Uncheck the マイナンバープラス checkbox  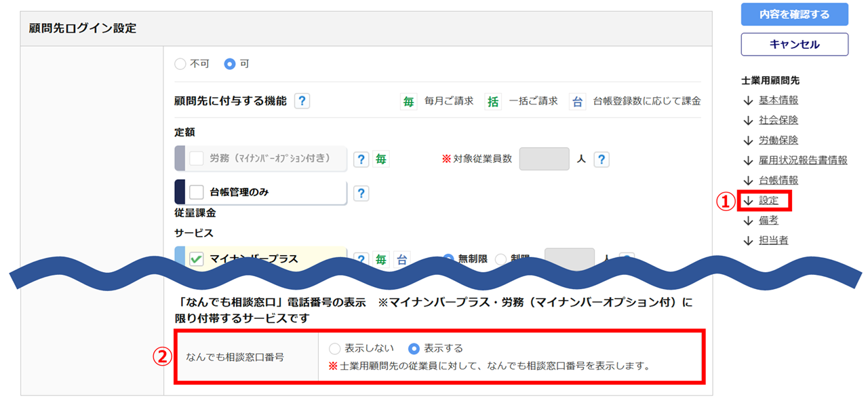pos(196,259)
